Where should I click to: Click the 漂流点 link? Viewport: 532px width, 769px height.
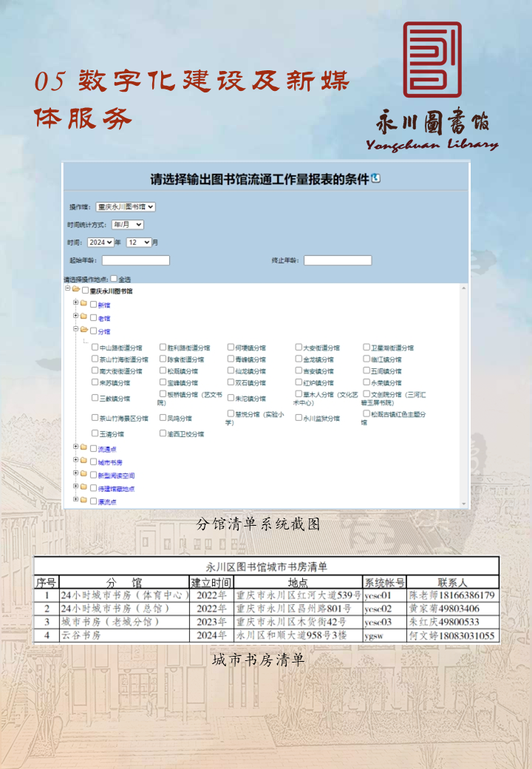(x=107, y=502)
